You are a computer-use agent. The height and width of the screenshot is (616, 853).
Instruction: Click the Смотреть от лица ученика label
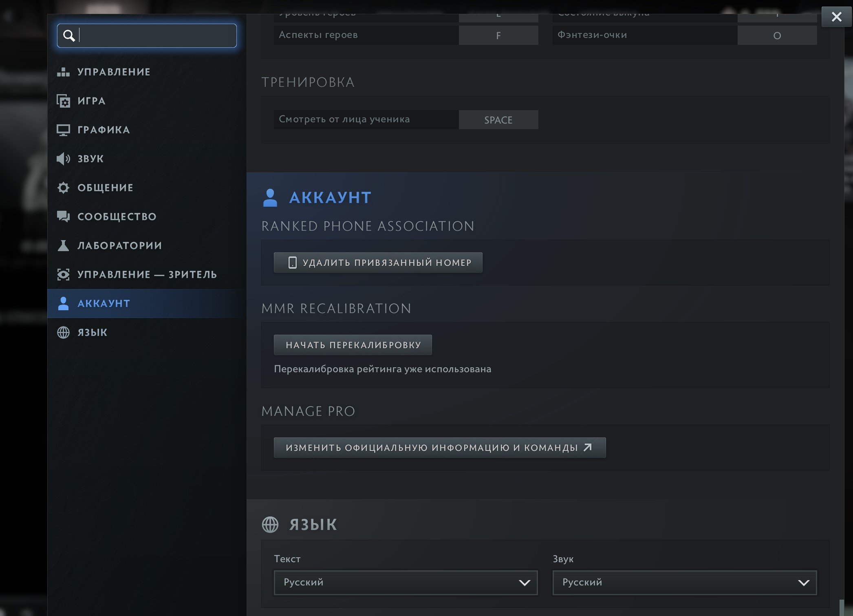pyautogui.click(x=344, y=119)
